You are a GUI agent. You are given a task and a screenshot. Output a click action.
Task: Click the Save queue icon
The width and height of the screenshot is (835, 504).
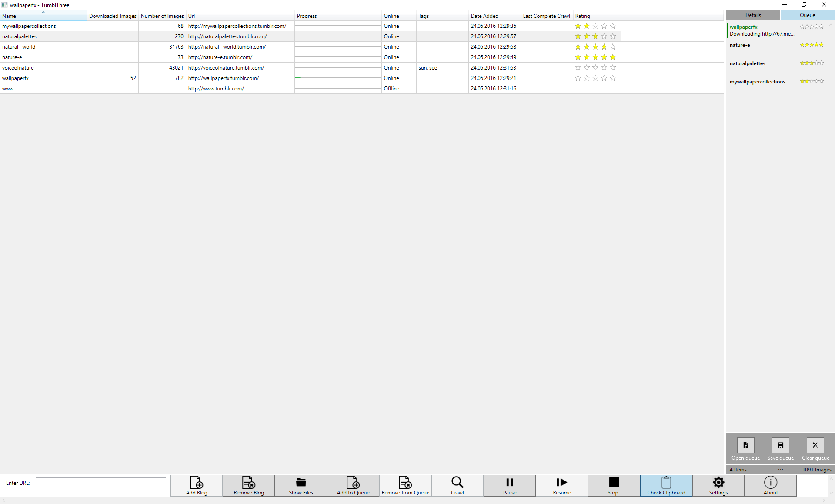[781, 445]
